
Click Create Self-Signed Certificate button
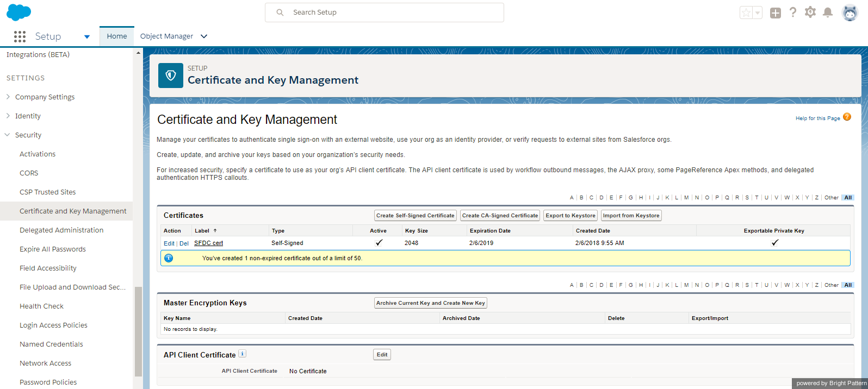[x=416, y=216]
